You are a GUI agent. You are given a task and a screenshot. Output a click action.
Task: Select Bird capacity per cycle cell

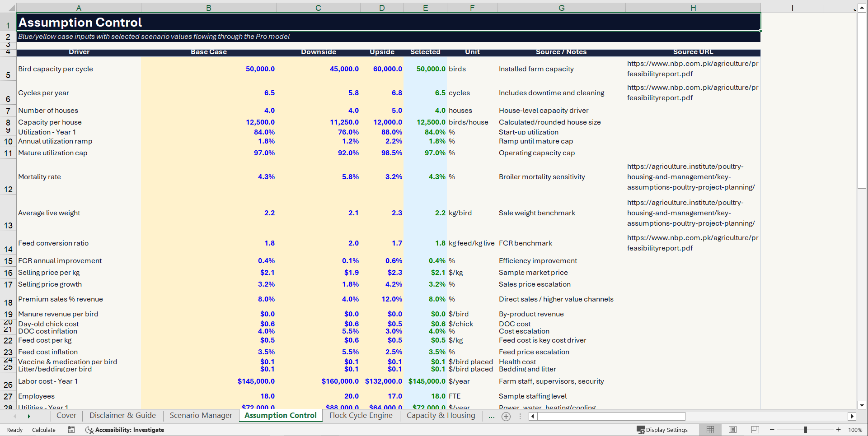click(x=79, y=69)
